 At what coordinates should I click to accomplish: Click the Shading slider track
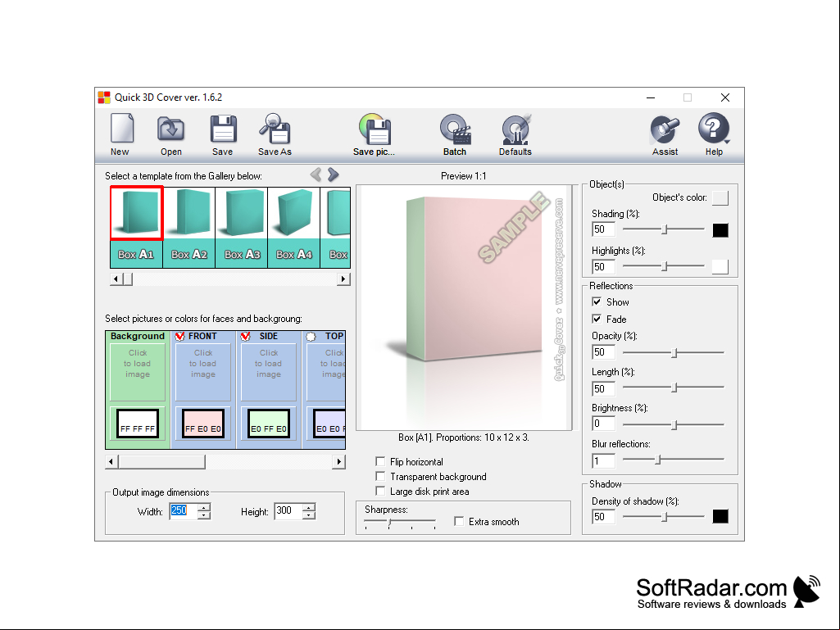coord(664,229)
